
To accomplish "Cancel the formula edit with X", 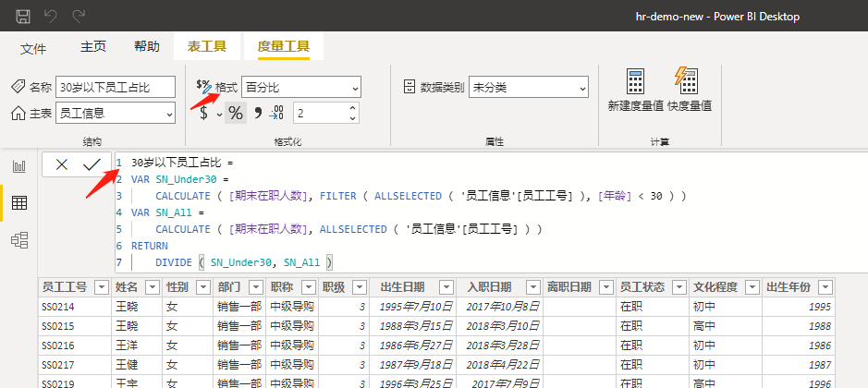I will (x=62, y=164).
